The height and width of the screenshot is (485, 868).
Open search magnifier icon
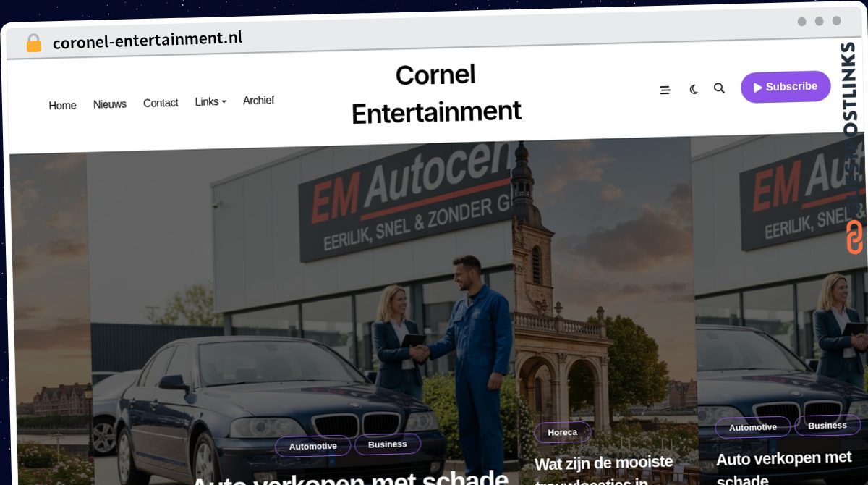click(719, 88)
